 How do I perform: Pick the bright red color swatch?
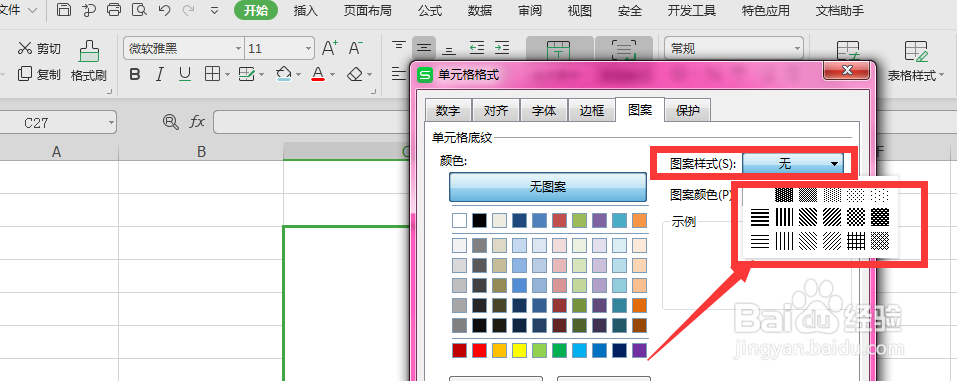[480, 350]
